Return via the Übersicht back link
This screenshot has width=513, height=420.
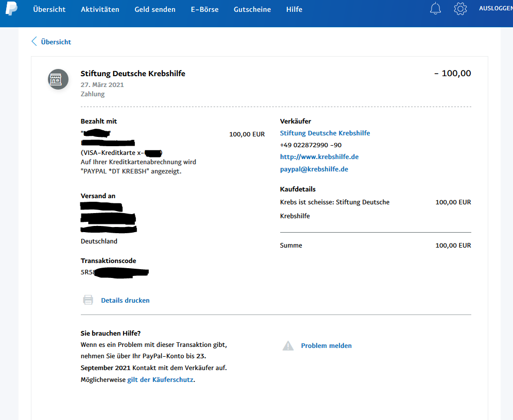point(56,42)
